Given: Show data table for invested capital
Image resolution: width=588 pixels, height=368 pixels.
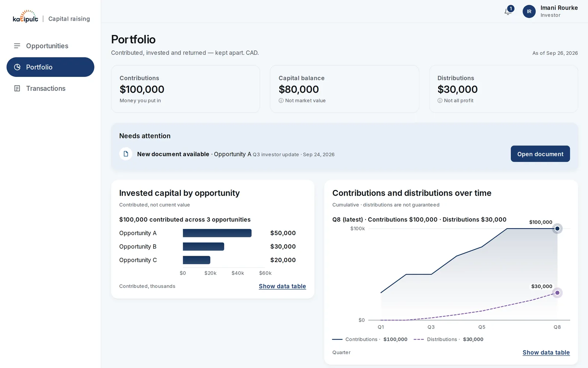Looking at the screenshot, I should click(x=282, y=286).
